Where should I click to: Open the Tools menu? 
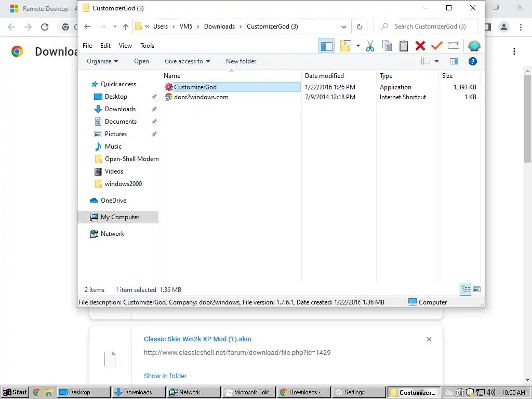(x=147, y=46)
